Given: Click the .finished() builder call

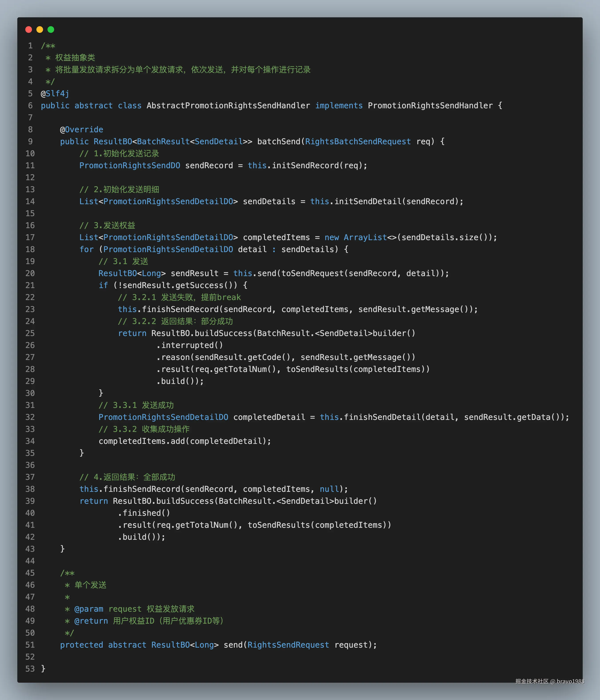Looking at the screenshot, I should pyautogui.click(x=144, y=513).
